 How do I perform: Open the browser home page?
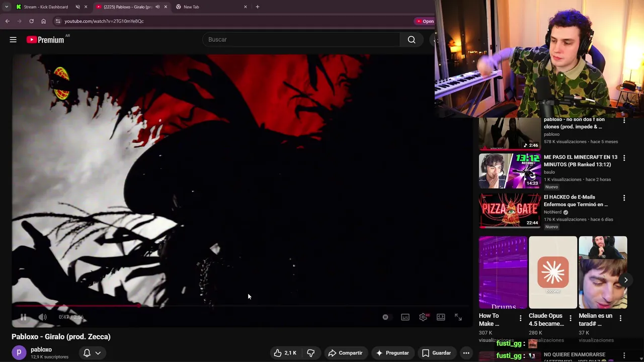tap(43, 21)
